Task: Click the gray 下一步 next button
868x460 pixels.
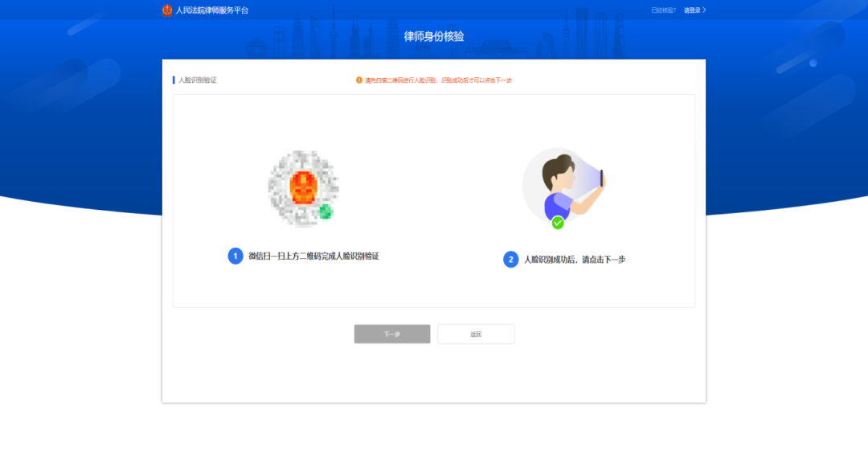Action: pyautogui.click(x=392, y=335)
